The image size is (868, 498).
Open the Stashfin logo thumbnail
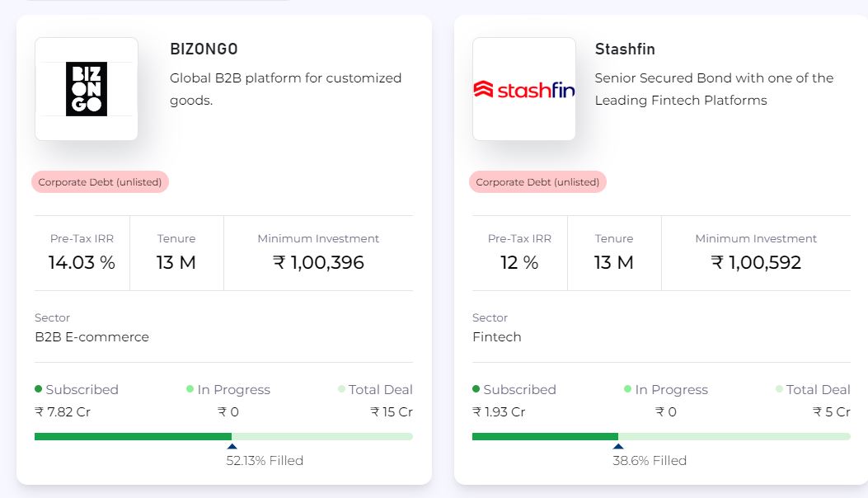click(x=523, y=88)
